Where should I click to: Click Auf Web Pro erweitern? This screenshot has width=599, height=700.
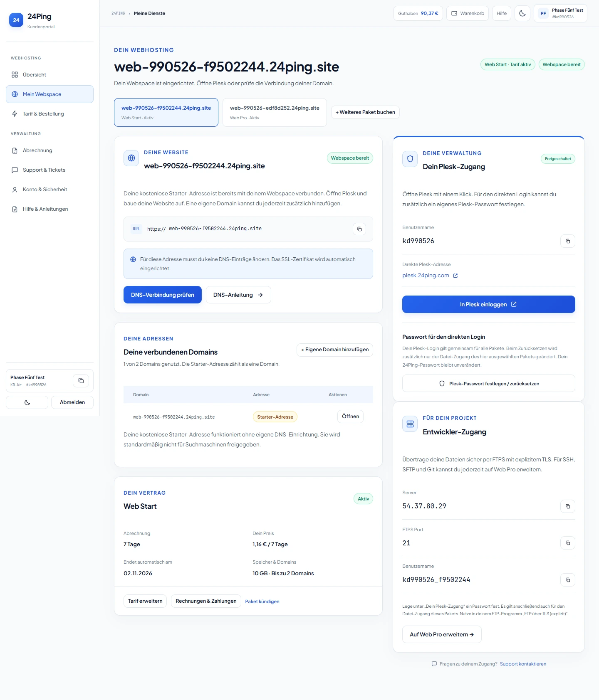point(442,634)
